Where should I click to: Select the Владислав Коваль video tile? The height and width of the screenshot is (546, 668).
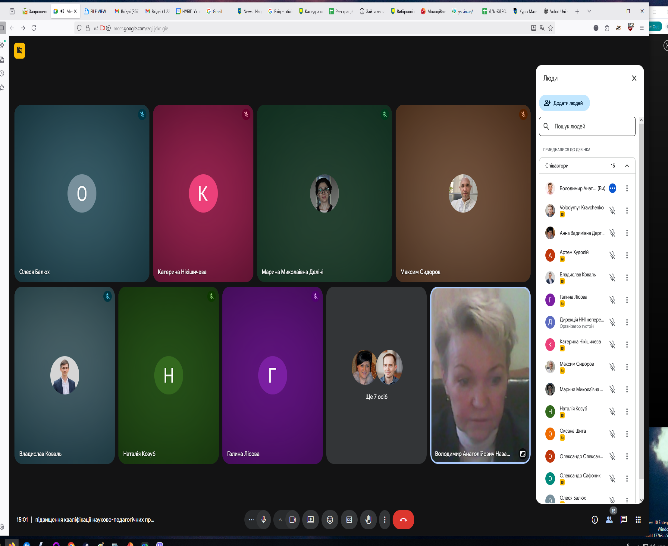pyautogui.click(x=65, y=375)
